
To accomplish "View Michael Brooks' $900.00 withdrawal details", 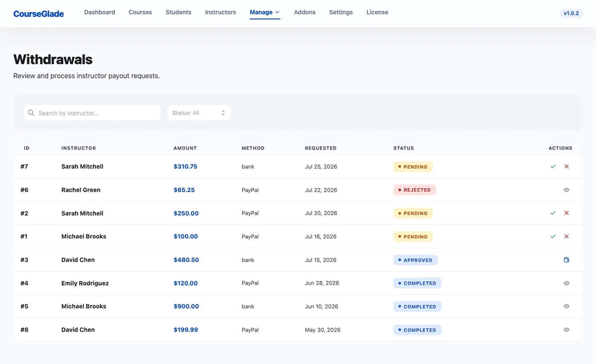I will tap(567, 306).
